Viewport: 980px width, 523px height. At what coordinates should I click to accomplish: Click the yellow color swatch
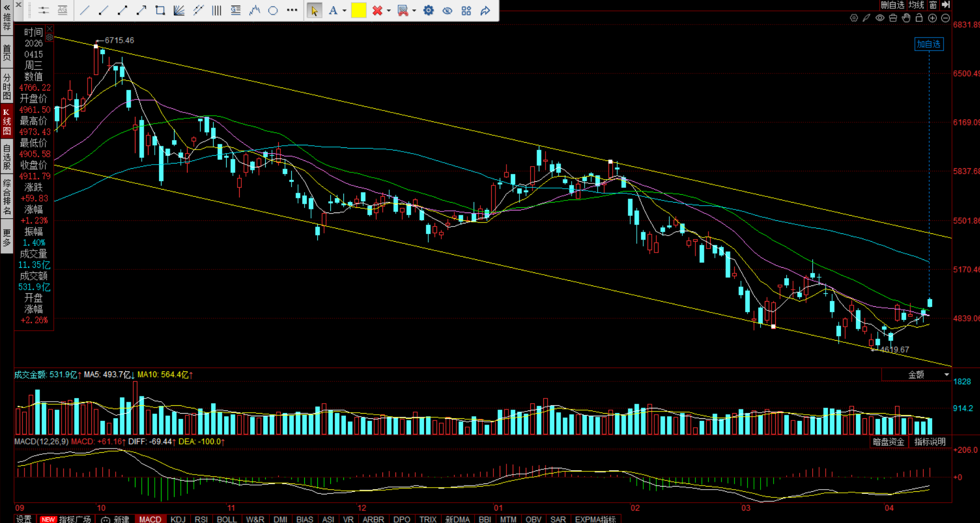point(358,10)
